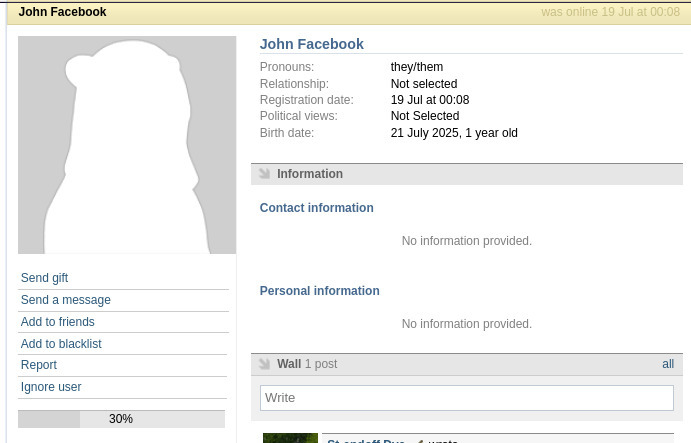Screen dimensions: 691x443
Task: Focus the Write wall post field
Action: [467, 398]
